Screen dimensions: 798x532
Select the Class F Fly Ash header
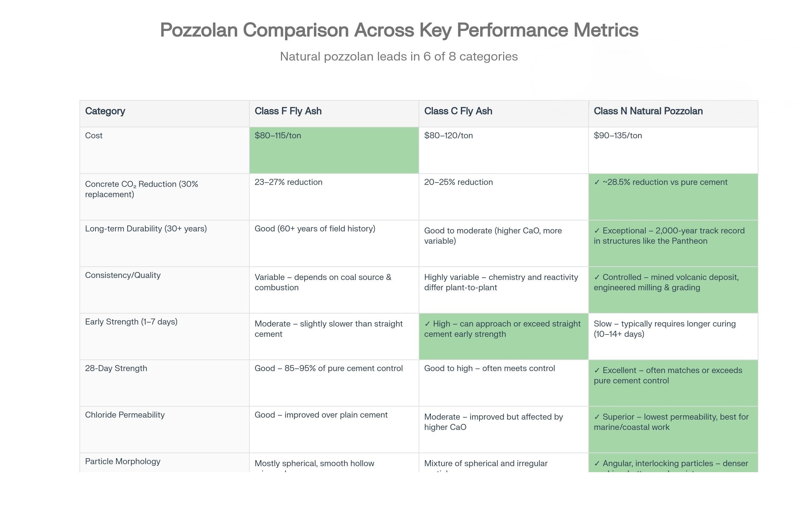288,111
